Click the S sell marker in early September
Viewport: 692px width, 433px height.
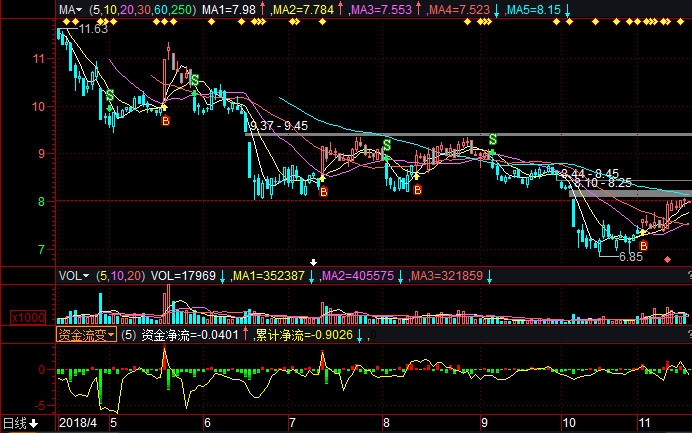[492, 138]
